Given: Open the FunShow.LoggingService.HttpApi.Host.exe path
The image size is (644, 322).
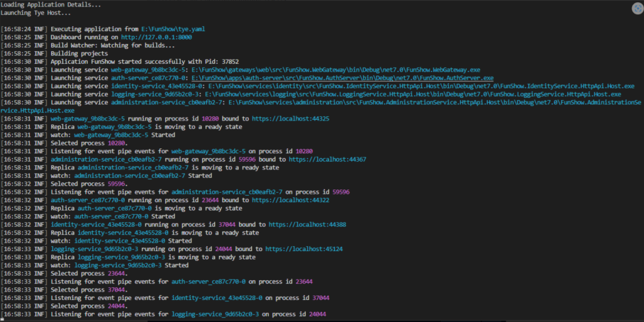Looking at the screenshot, I should coord(413,94).
